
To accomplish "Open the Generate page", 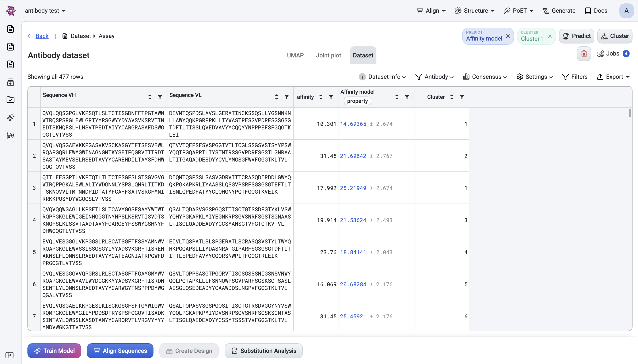I will click(x=559, y=11).
